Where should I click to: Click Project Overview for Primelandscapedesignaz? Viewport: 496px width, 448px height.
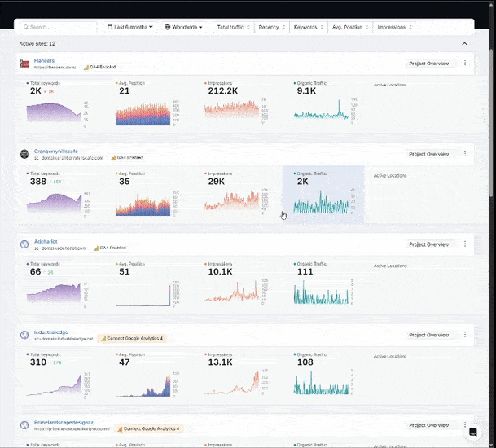click(429, 425)
